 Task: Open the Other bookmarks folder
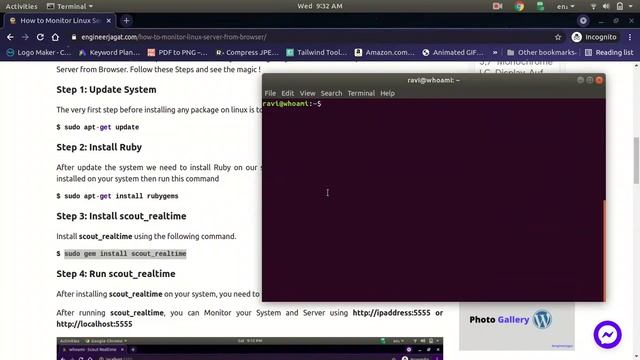point(542,52)
